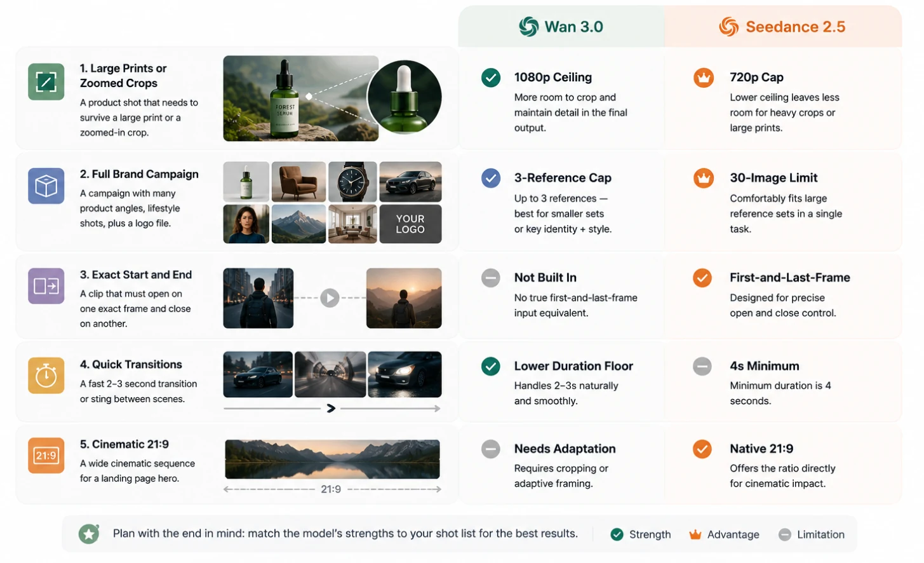924x563 pixels.
Task: Click the sunset mountain end frame image
Action: 404,298
